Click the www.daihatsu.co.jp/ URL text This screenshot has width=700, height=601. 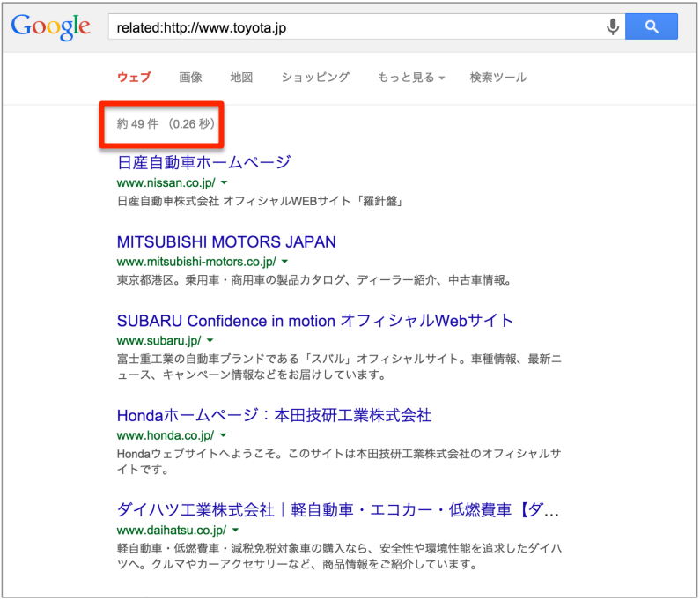(172, 530)
